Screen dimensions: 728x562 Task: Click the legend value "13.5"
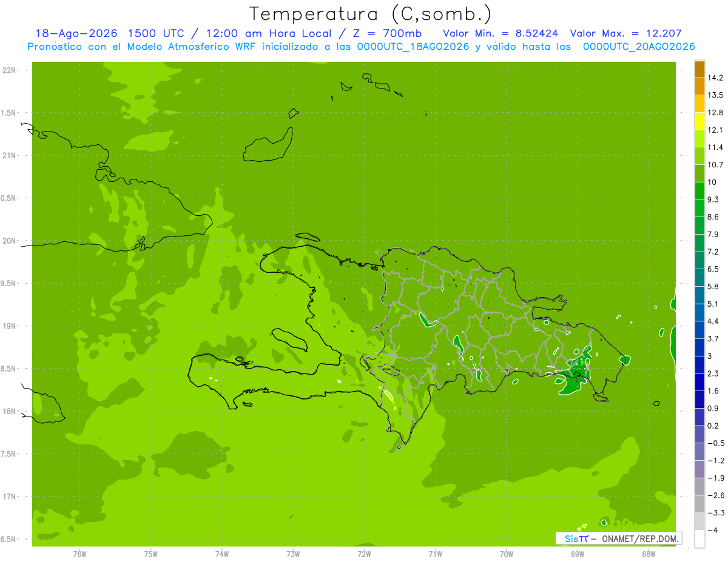716,95
